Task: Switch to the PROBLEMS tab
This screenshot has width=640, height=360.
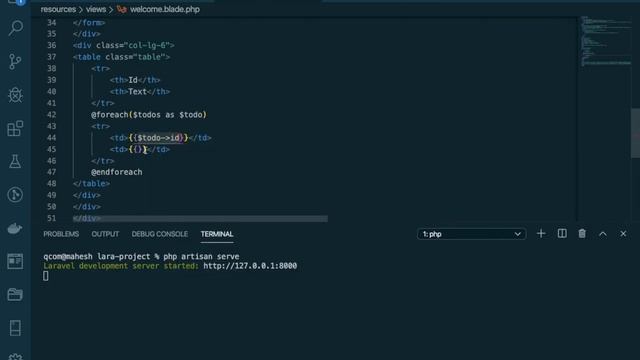Action: tap(61, 234)
